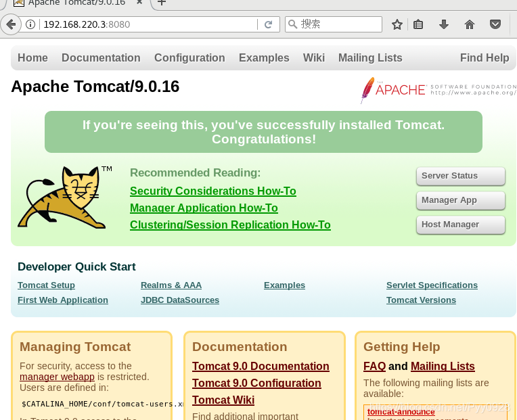This screenshot has height=420, width=517.
Task: Open the FAQ link under Getting Help
Action: tap(375, 367)
